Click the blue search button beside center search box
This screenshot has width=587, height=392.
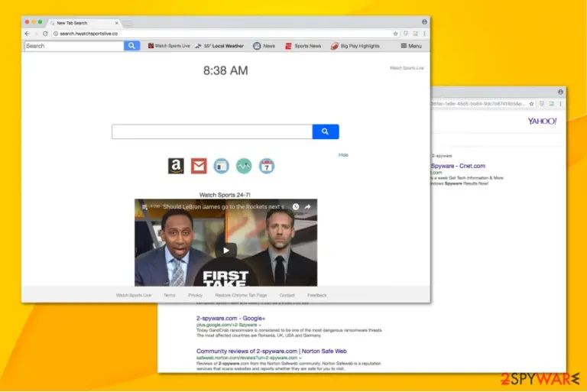(x=326, y=131)
